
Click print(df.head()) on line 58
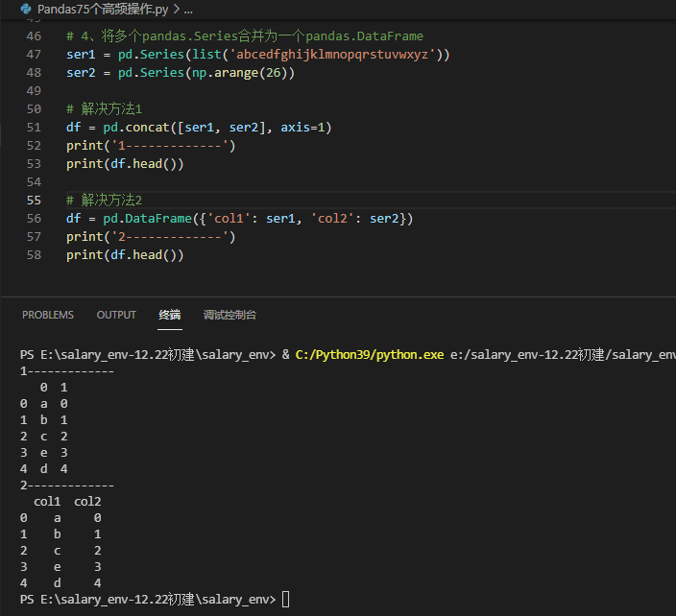tap(125, 255)
